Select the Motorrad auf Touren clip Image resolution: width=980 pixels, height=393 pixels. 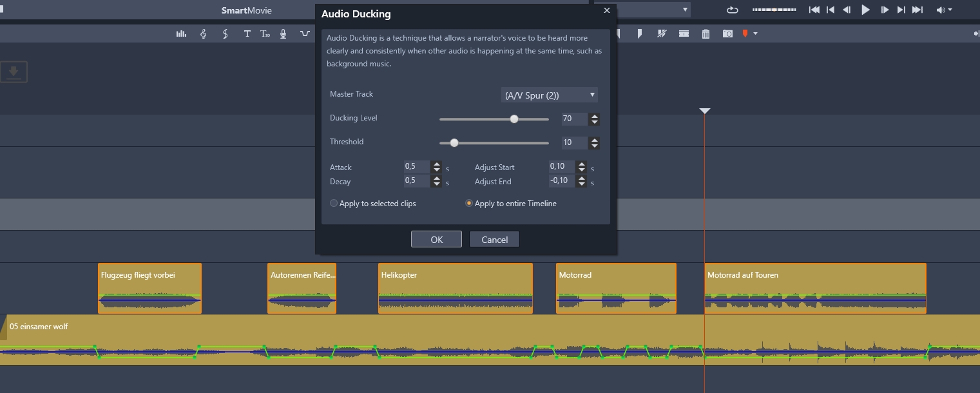[x=815, y=288]
